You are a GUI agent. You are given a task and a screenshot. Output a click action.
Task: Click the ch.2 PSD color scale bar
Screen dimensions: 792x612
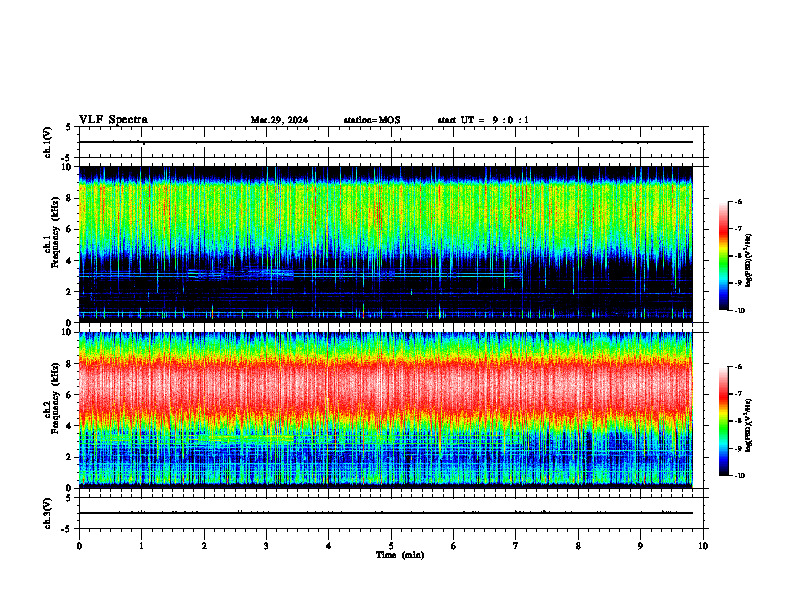tap(723, 421)
